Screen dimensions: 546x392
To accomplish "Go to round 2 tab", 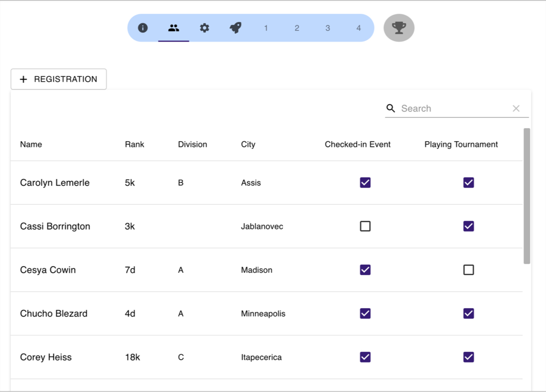I will tap(297, 28).
